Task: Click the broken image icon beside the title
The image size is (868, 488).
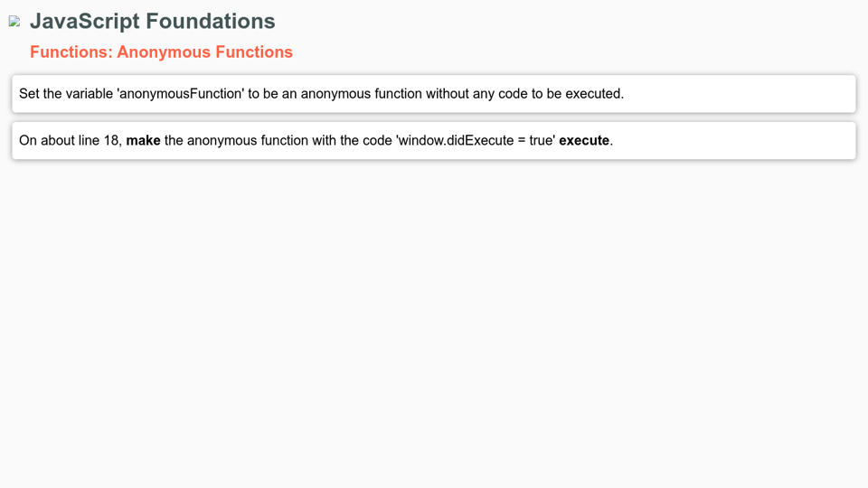Action: pos(14,21)
